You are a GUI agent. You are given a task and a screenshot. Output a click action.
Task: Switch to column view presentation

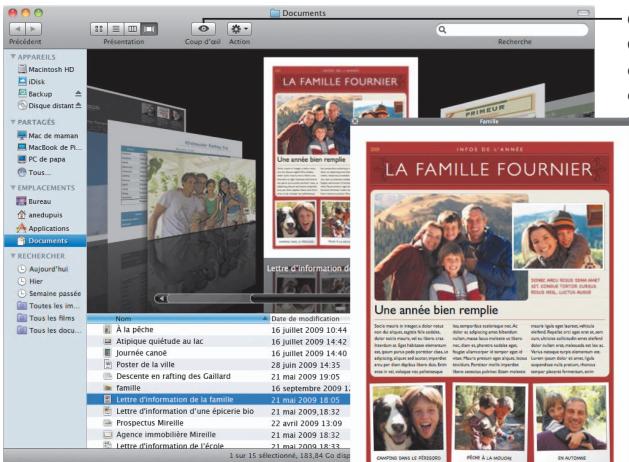click(x=132, y=29)
